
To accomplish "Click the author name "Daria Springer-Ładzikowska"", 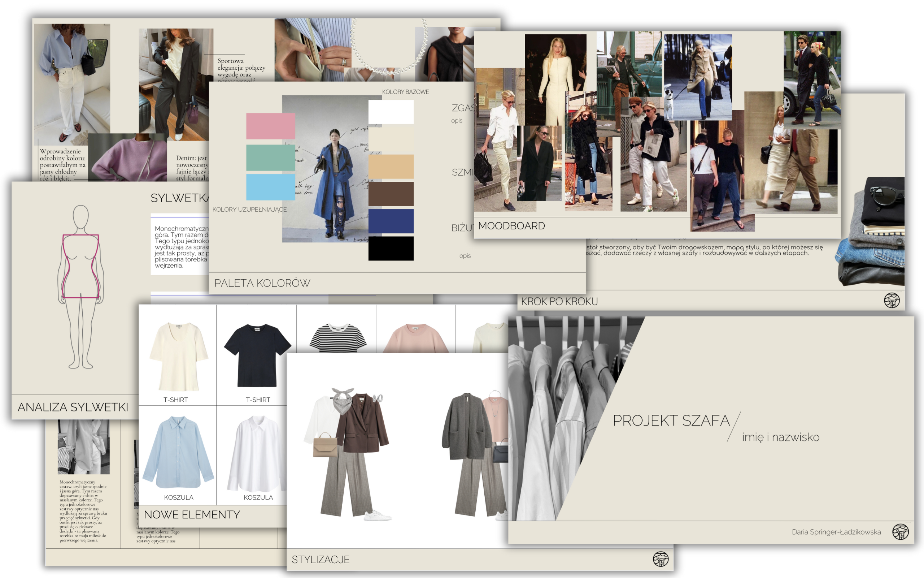I will [x=836, y=532].
